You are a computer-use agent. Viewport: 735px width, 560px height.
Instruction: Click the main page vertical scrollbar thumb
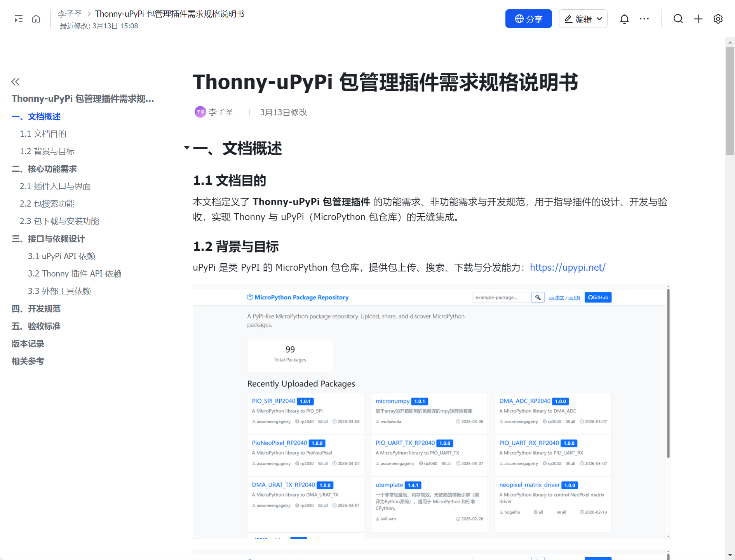point(730,101)
